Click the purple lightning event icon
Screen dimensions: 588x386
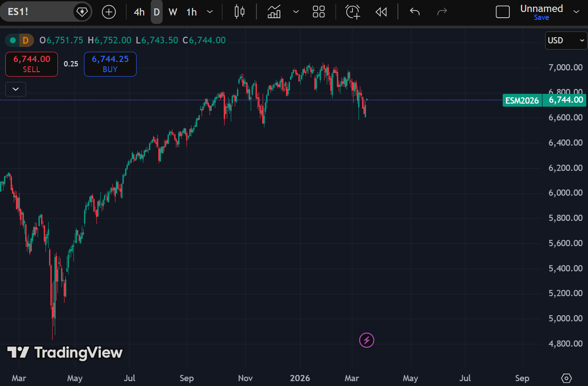click(x=367, y=340)
